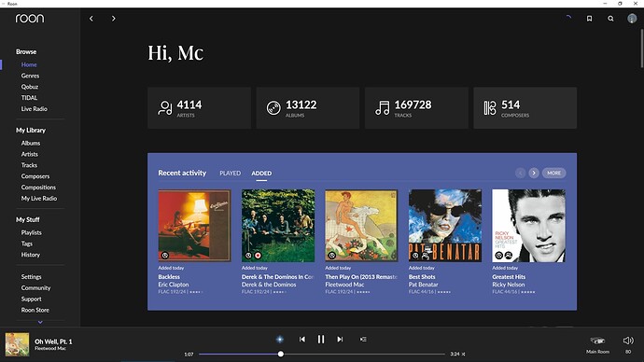Click the 'Eric Clapton' artist name
Viewport: 644px width, 362px height.
pos(174,285)
